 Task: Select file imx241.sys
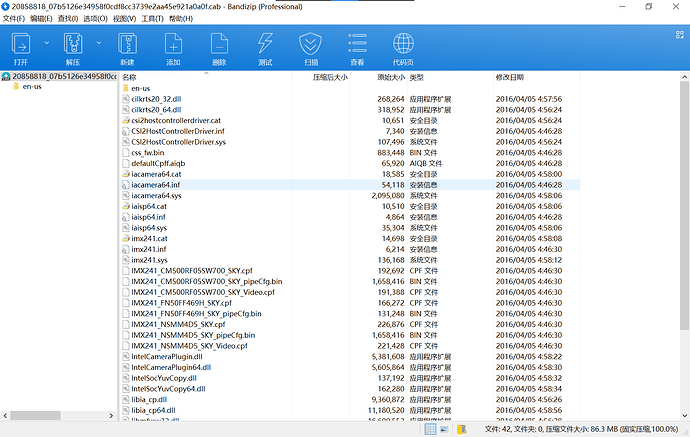pos(149,260)
